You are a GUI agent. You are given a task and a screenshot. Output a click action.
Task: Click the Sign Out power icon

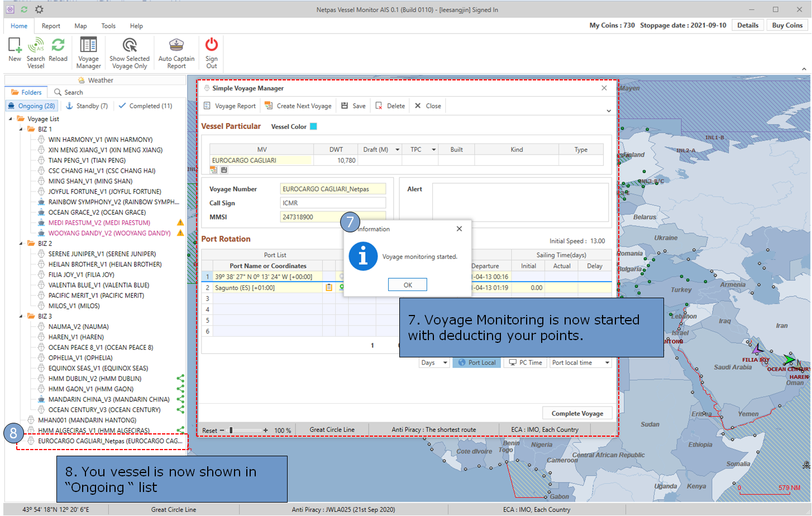click(x=212, y=46)
